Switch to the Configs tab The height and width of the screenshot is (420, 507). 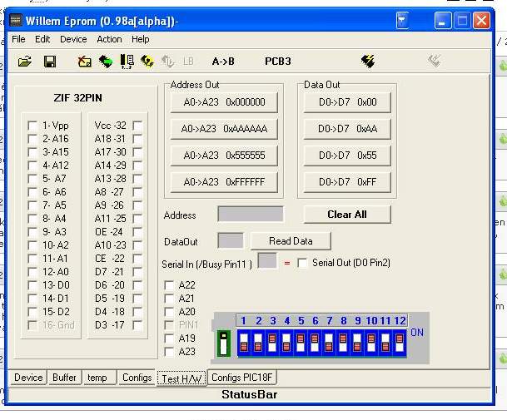click(x=137, y=378)
